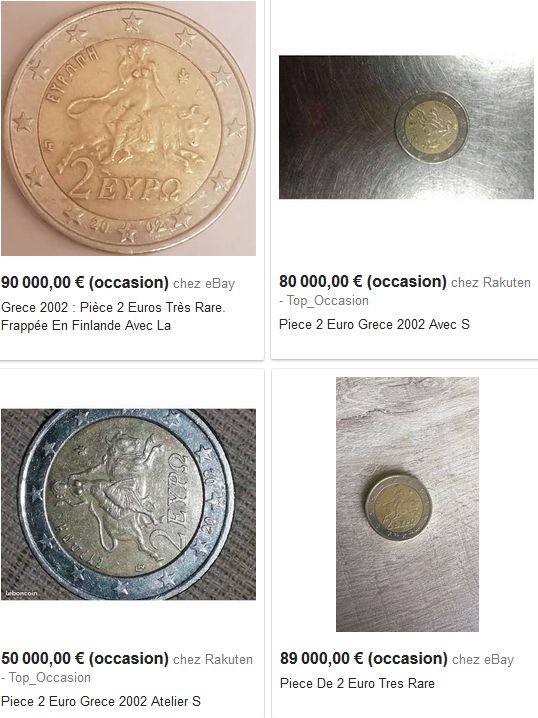This screenshot has width=538, height=718.
Task: View the leboncoin coin photo on fabric
Action: tap(128, 504)
